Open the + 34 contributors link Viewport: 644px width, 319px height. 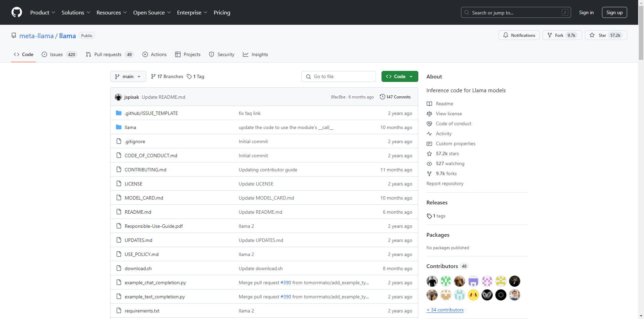click(445, 310)
